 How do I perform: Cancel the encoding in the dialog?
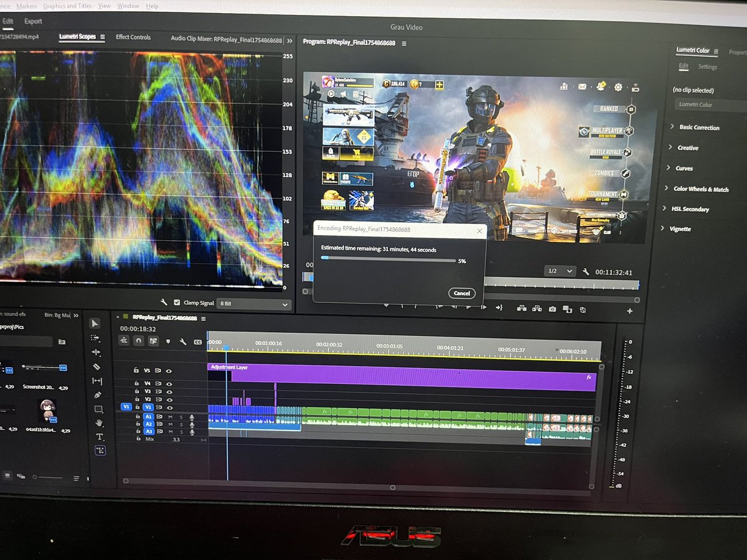(x=462, y=293)
